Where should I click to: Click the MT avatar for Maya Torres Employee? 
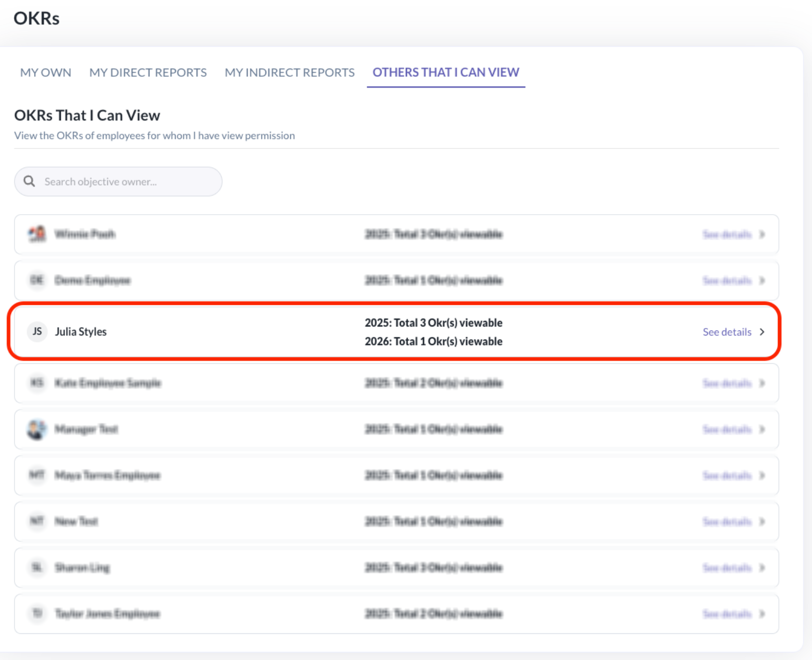pyautogui.click(x=37, y=475)
